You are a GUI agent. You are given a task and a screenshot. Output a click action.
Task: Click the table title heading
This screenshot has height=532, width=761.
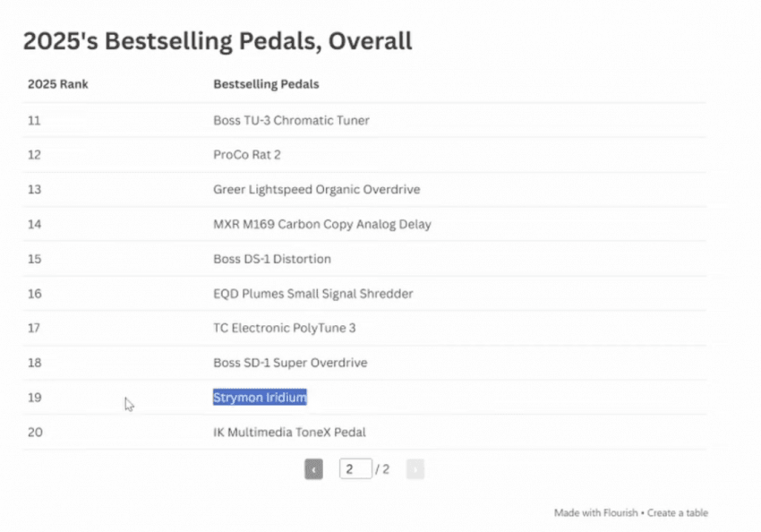click(218, 41)
